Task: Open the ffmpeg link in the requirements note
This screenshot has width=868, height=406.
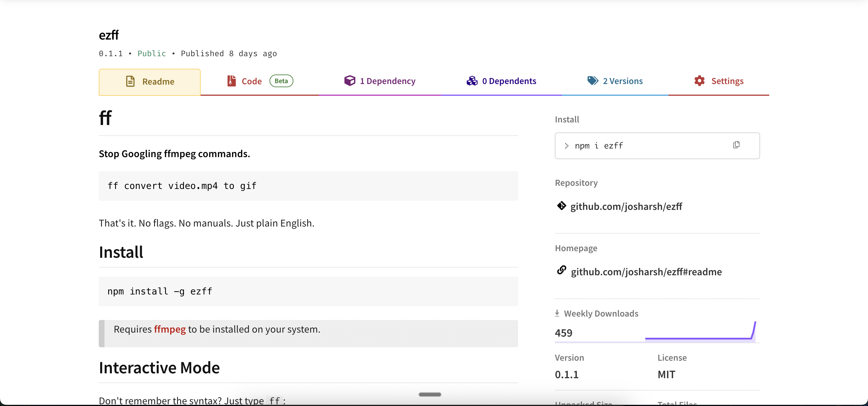Action: click(169, 329)
